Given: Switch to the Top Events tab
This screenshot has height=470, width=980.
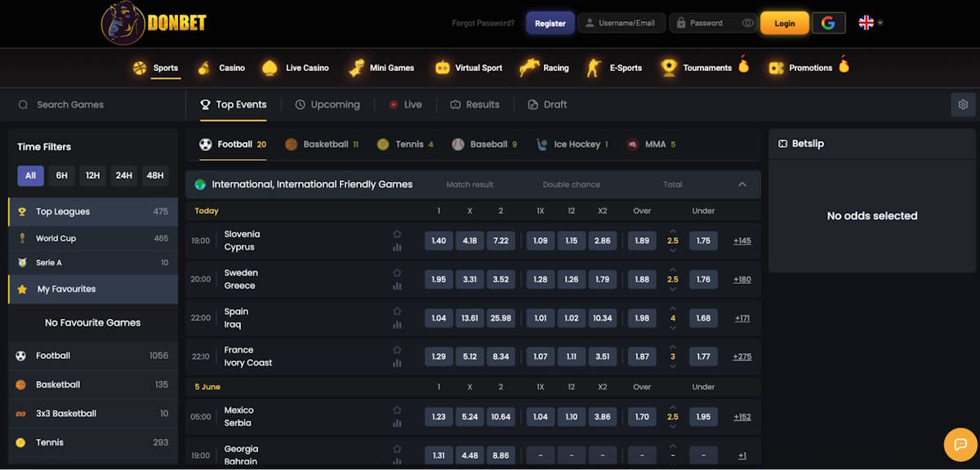Looking at the screenshot, I should [233, 104].
